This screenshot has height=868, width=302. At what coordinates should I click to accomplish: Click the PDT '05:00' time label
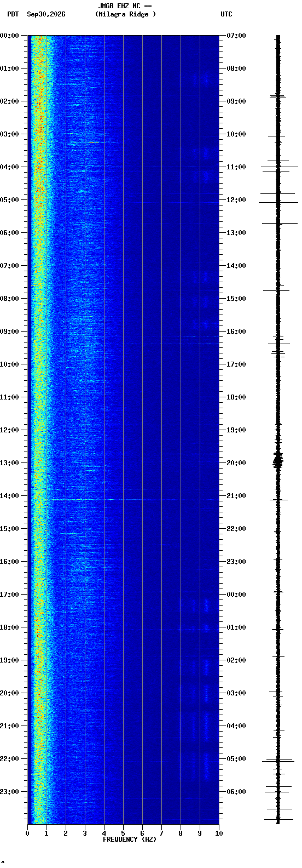[9, 200]
